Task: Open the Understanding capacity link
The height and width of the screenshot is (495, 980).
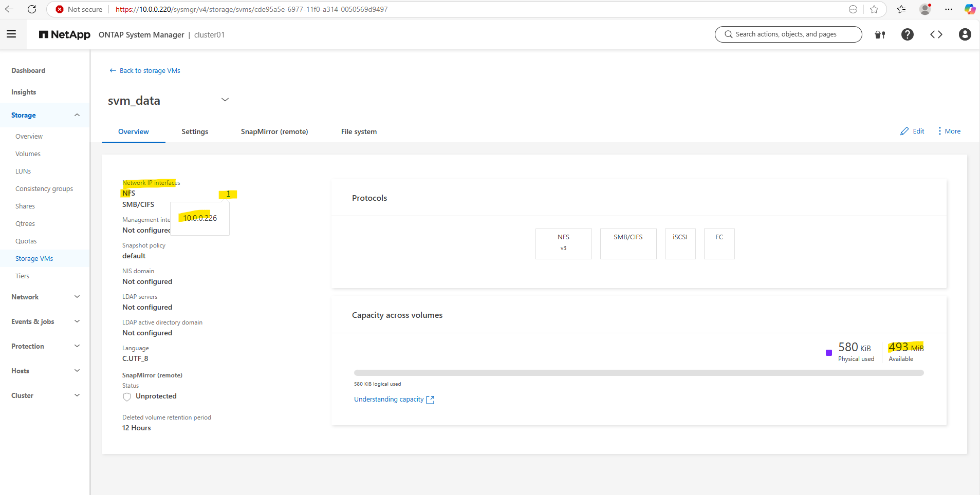Action: 389,399
